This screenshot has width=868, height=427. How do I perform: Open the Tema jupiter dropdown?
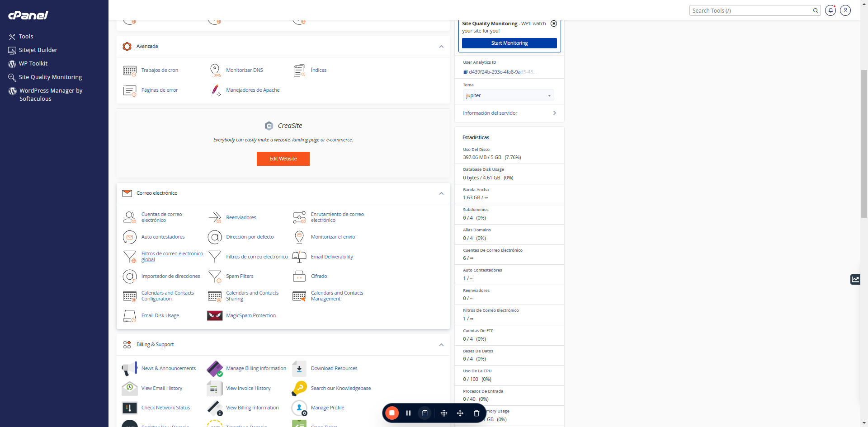(509, 95)
